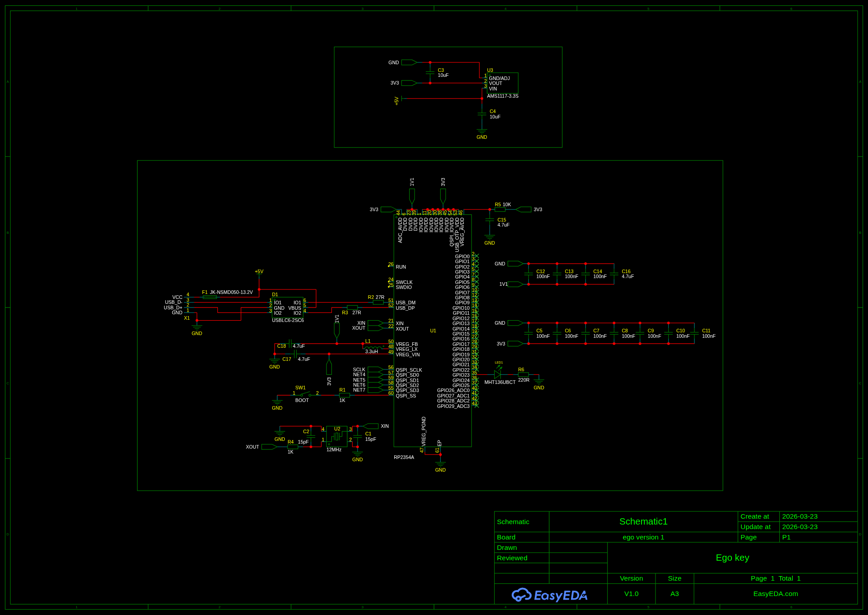Click the V1.0 version field

pos(631,594)
